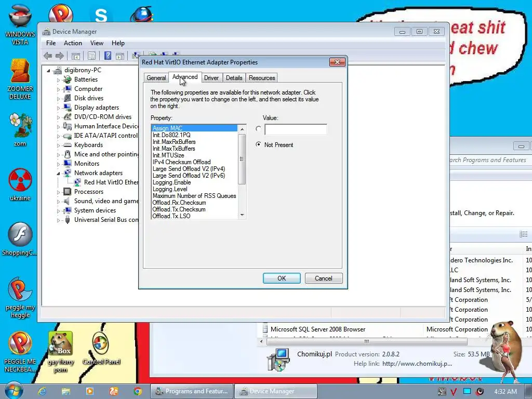Select the Red Hat VirtIO Ethernet adapter icon
Viewport: 532px width, 399px height.
pos(77,182)
